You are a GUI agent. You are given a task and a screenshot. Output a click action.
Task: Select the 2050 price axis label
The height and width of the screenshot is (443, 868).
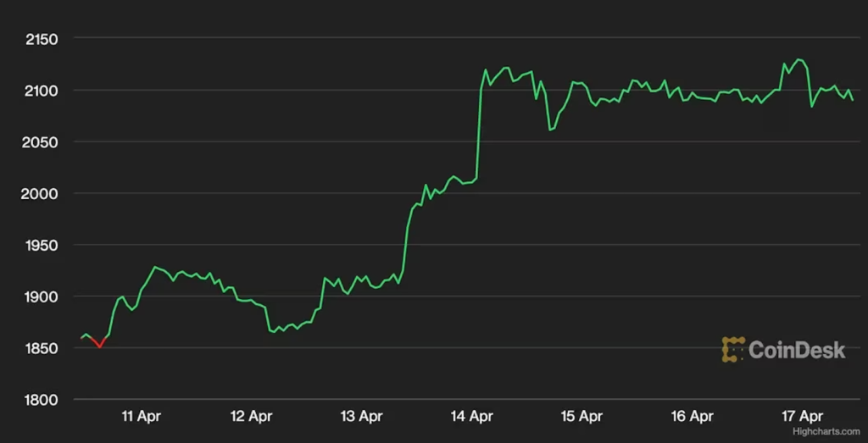coord(42,142)
